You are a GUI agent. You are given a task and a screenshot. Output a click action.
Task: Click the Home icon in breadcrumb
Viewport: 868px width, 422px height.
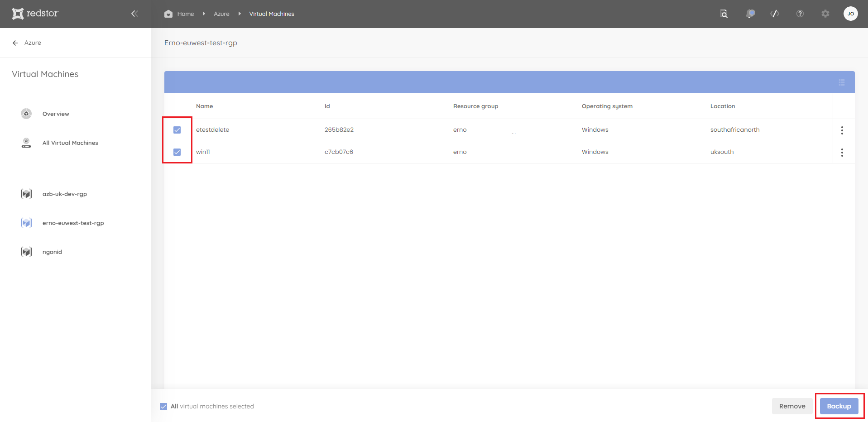[168, 14]
